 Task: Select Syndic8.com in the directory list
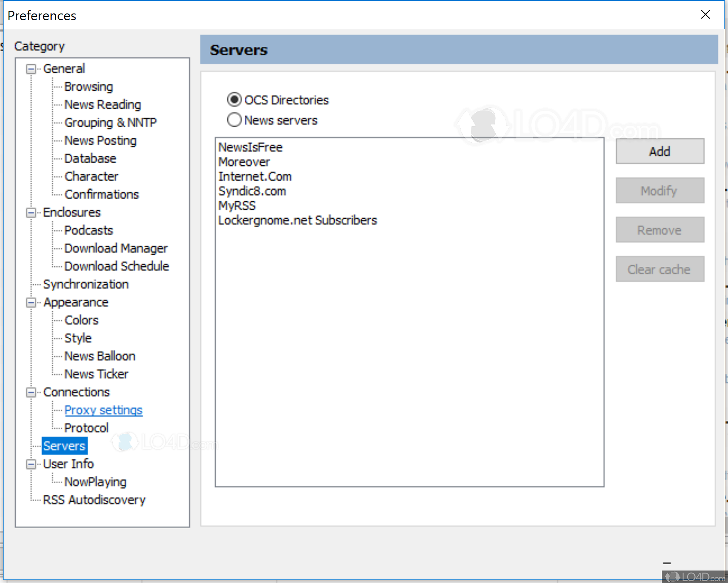click(x=252, y=191)
